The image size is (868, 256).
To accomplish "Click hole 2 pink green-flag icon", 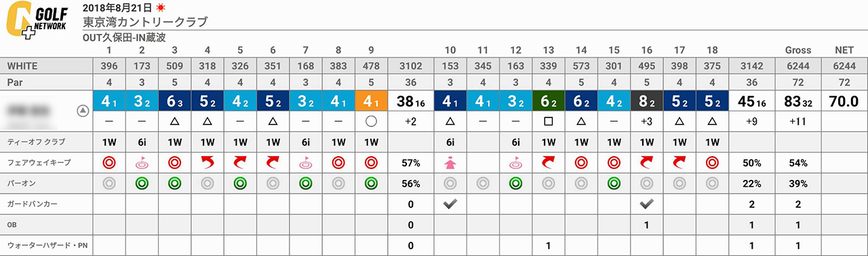I will [x=142, y=162].
